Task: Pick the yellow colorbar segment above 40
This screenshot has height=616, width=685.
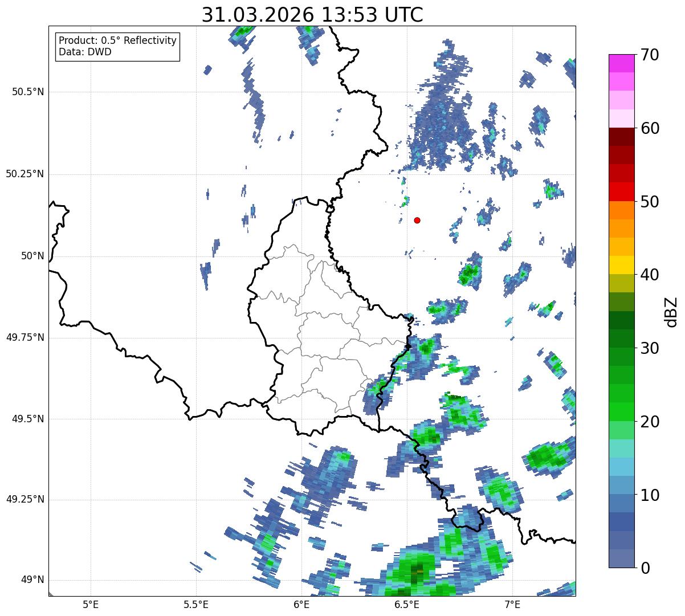Action: (x=621, y=265)
